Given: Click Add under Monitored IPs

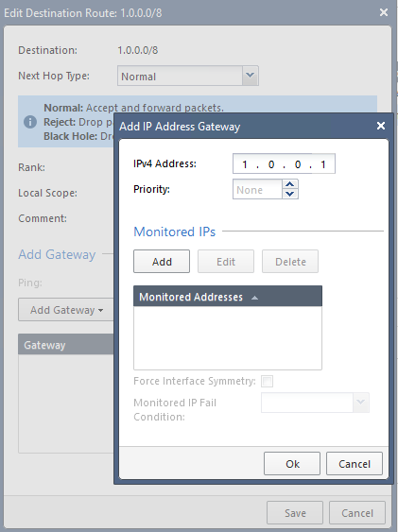Looking at the screenshot, I should coord(162,262).
